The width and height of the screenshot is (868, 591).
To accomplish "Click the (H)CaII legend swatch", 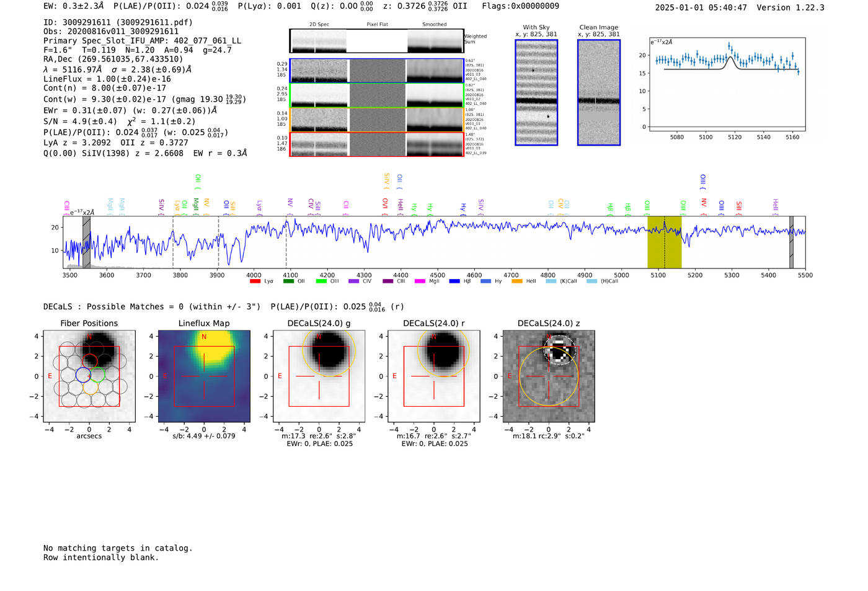I will tap(591, 282).
